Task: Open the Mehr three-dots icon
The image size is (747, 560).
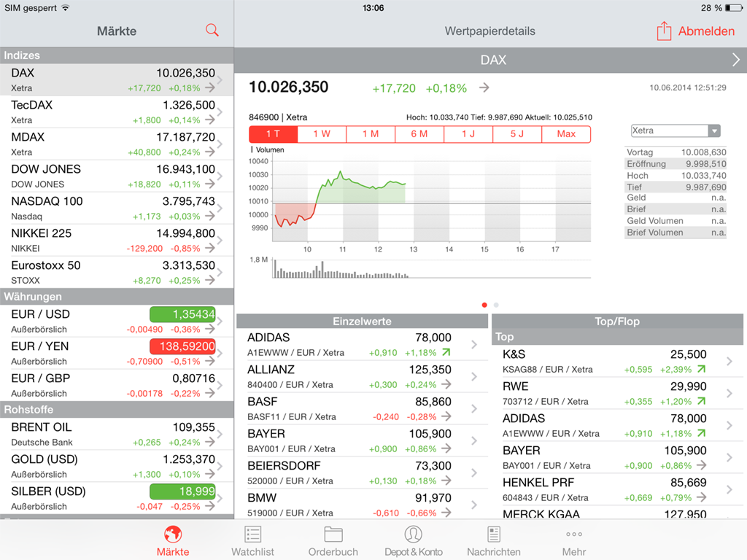Action: (574, 534)
